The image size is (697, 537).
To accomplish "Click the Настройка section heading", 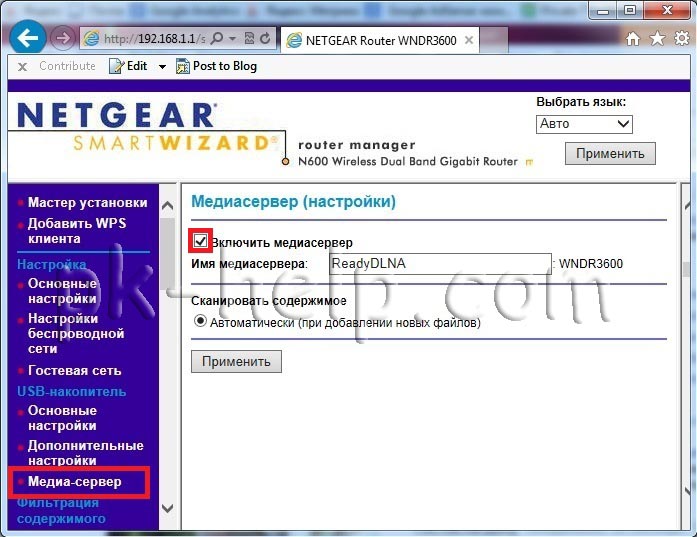I will [x=52, y=264].
